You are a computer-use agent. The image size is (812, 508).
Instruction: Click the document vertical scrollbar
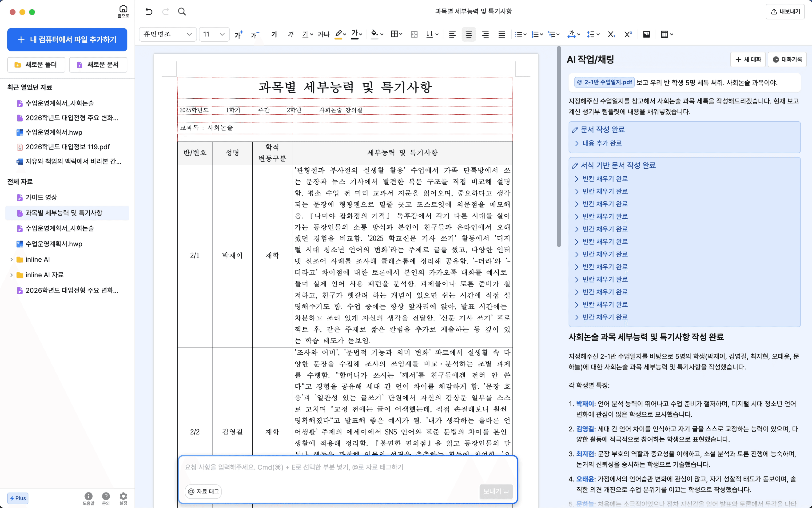click(559, 147)
